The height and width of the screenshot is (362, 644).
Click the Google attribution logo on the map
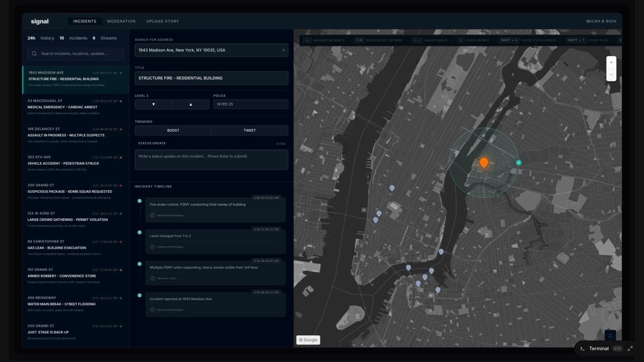tap(308, 339)
